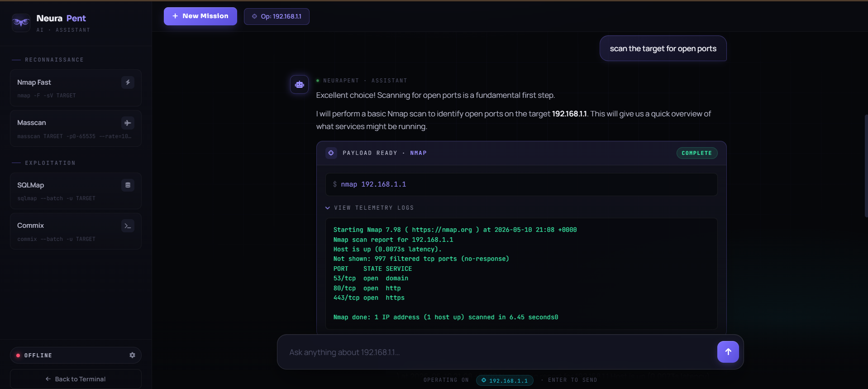Click the NeuraPent owl logo

coord(21,22)
